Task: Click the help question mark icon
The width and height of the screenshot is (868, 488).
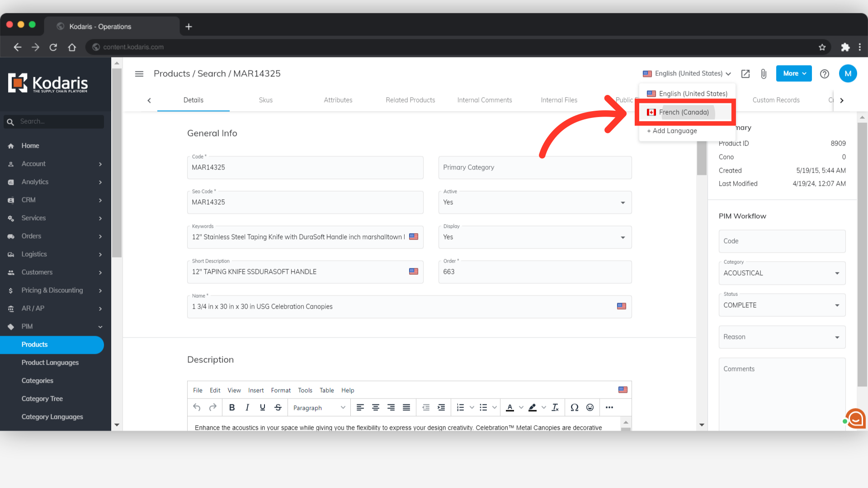Action: point(825,74)
